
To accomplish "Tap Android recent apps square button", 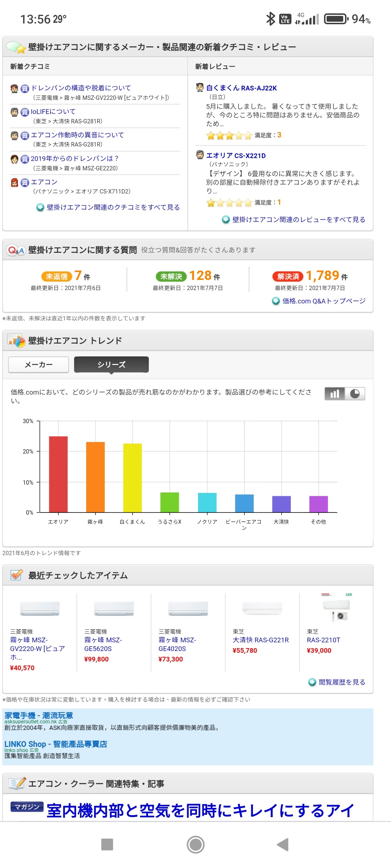I will [107, 844].
